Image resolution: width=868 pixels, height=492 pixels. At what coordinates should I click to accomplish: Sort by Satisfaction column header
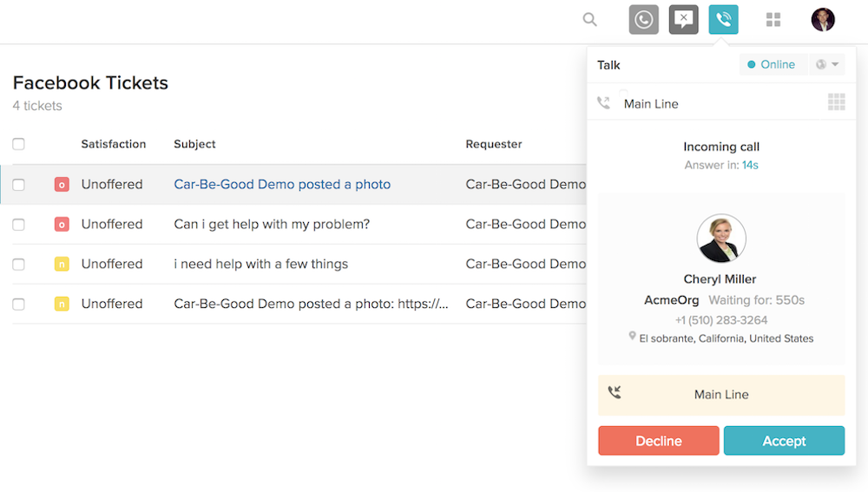tap(114, 144)
